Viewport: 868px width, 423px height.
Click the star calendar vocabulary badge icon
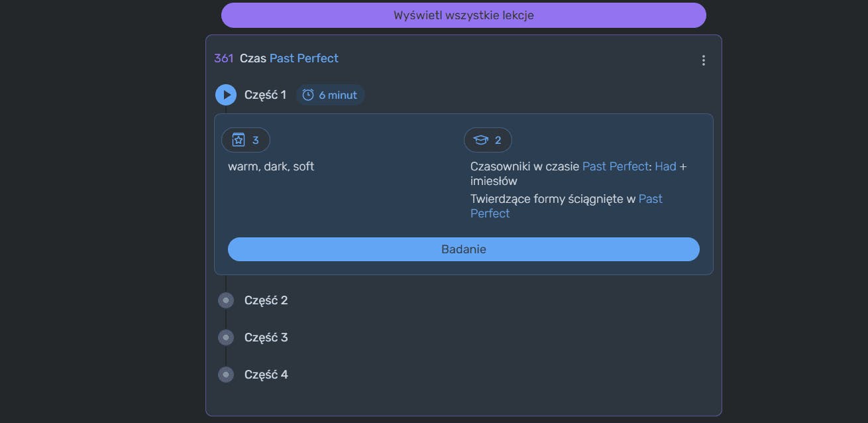pyautogui.click(x=239, y=140)
